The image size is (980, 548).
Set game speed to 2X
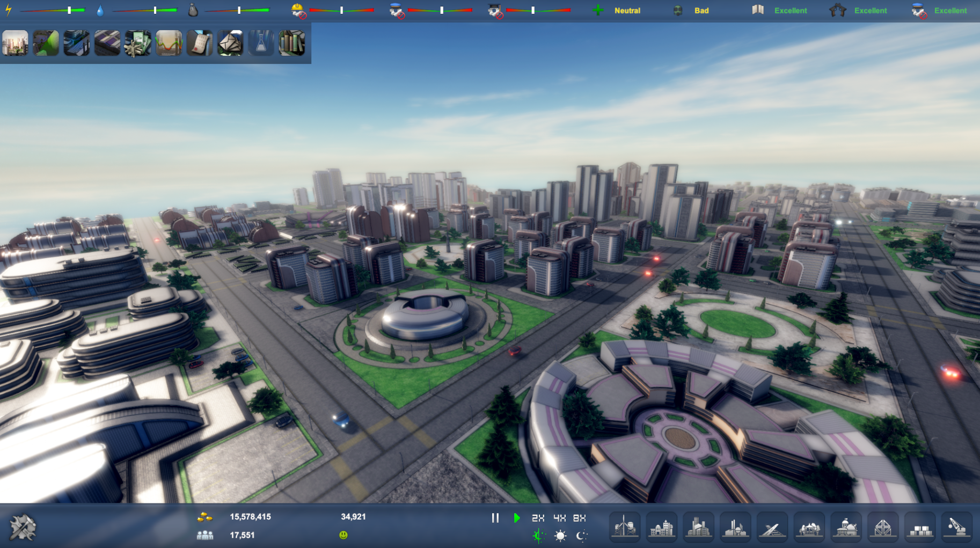pos(538,518)
